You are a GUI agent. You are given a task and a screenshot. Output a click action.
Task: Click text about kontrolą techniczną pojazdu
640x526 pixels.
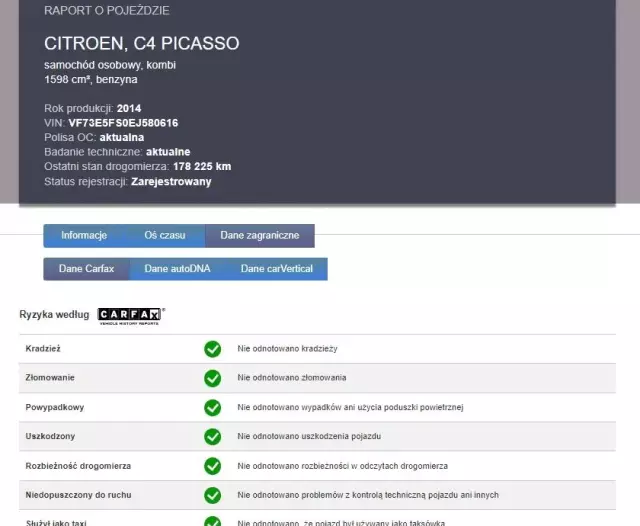point(368,495)
